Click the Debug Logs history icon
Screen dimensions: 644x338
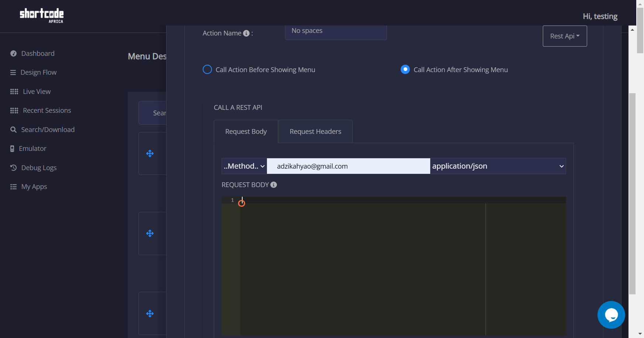13,168
